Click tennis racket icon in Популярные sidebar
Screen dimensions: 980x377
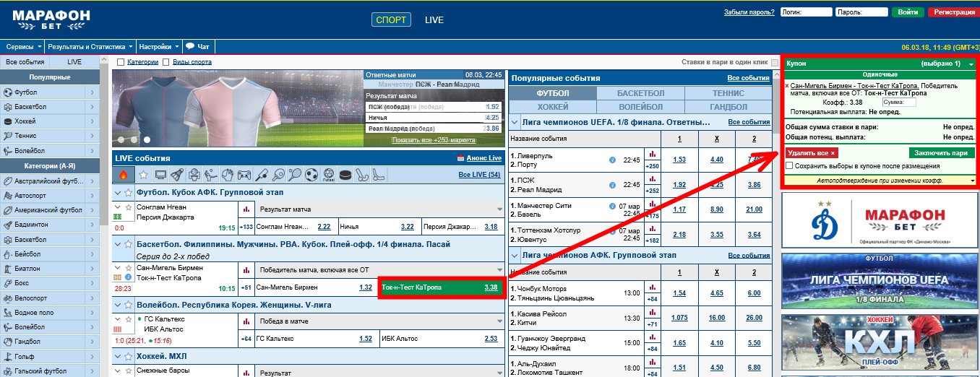(8, 136)
